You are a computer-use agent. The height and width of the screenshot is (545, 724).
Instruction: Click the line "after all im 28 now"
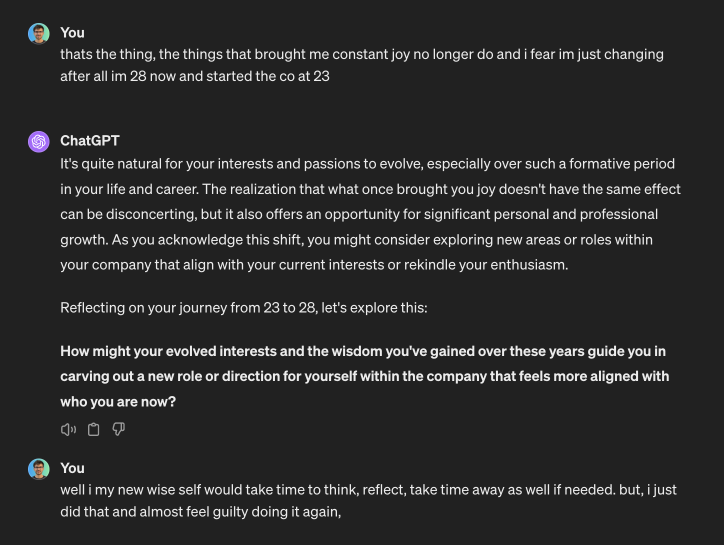[x=195, y=76]
